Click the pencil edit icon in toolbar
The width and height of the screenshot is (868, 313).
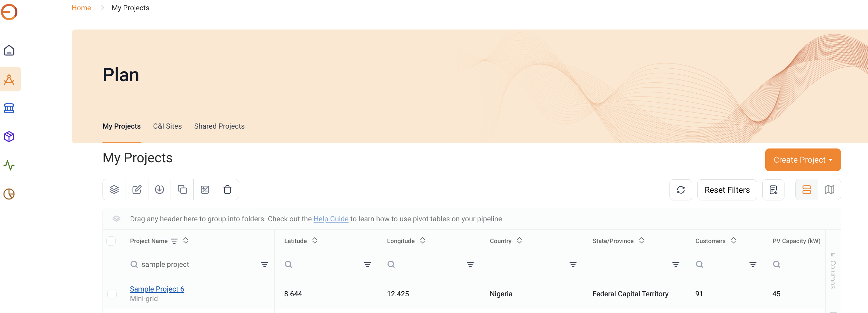(x=137, y=190)
